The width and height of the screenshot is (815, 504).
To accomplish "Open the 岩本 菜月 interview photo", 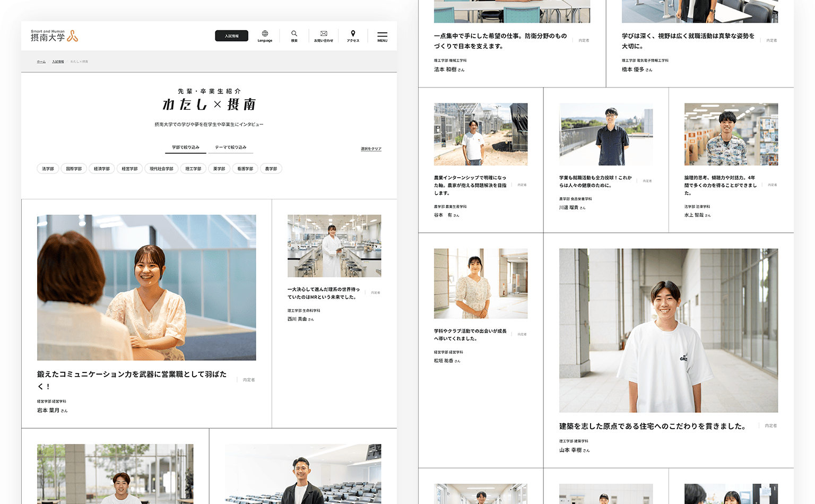I will point(146,288).
